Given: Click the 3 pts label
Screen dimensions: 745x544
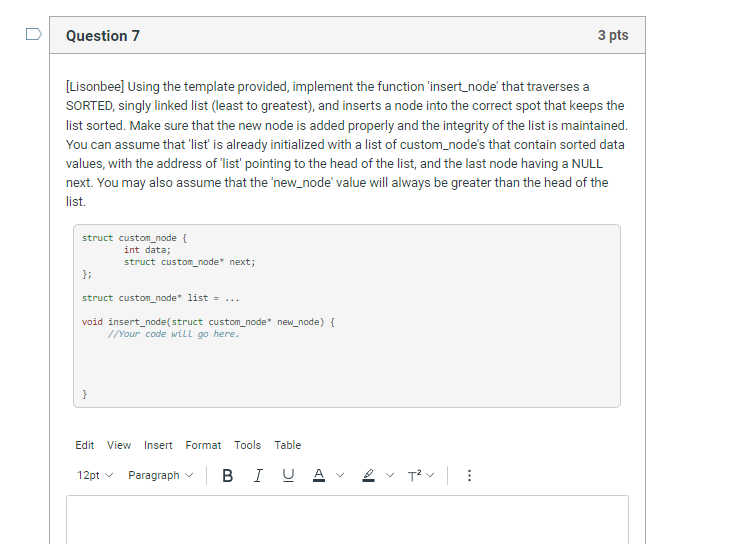Looking at the screenshot, I should (x=613, y=35).
